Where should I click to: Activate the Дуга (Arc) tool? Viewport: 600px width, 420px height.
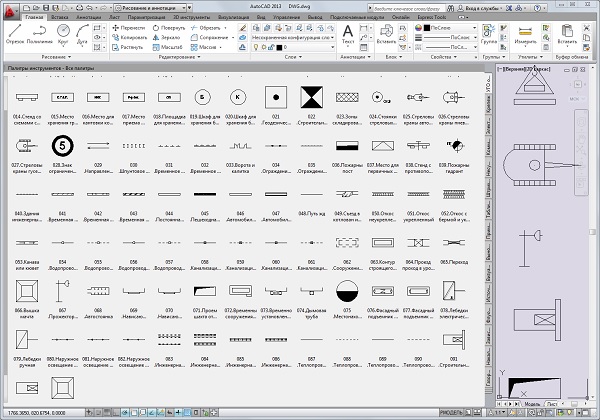pyautogui.click(x=80, y=35)
